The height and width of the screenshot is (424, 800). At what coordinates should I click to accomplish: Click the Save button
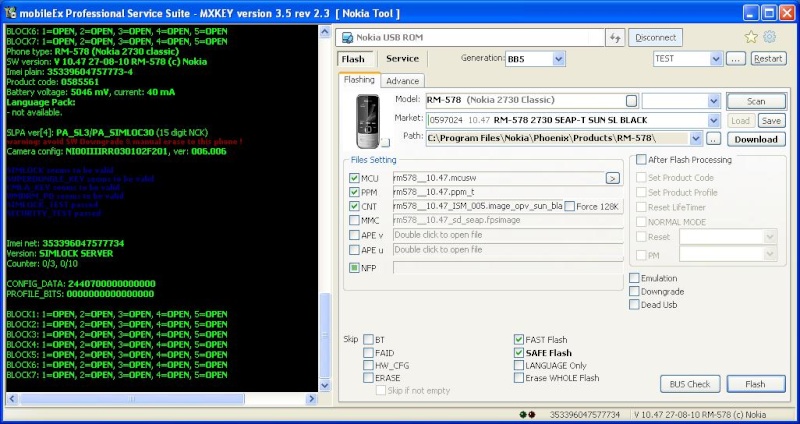point(771,121)
